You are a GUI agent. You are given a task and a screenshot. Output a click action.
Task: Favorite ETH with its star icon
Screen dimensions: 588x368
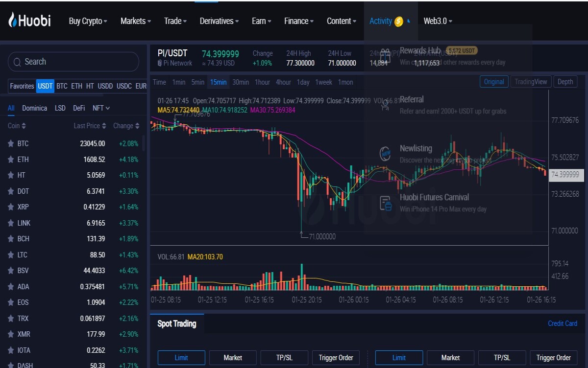coord(11,159)
